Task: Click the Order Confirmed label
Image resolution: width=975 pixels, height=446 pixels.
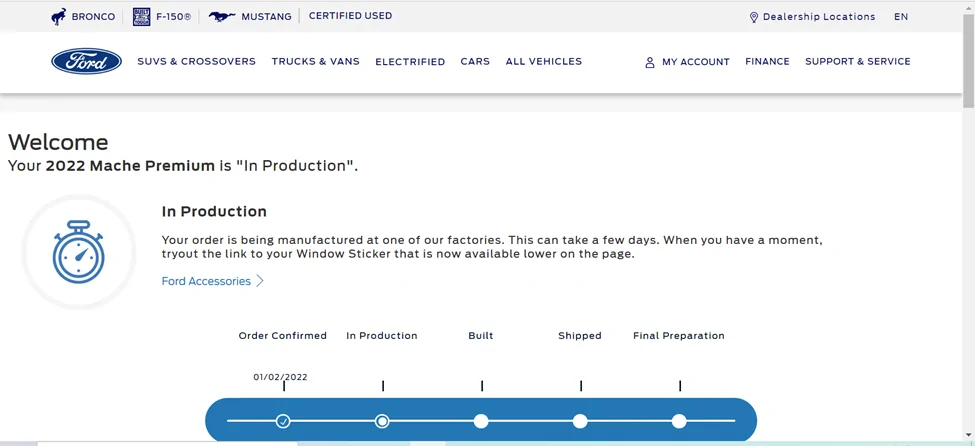Action: click(x=282, y=335)
